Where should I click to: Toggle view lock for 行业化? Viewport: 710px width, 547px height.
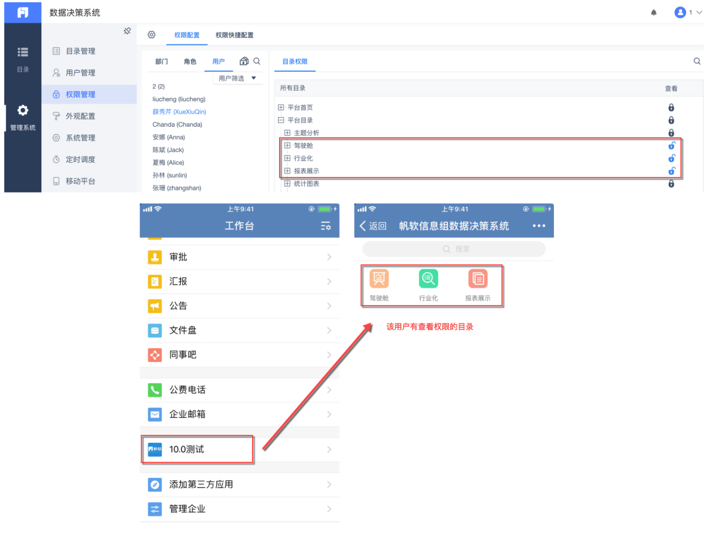click(672, 158)
